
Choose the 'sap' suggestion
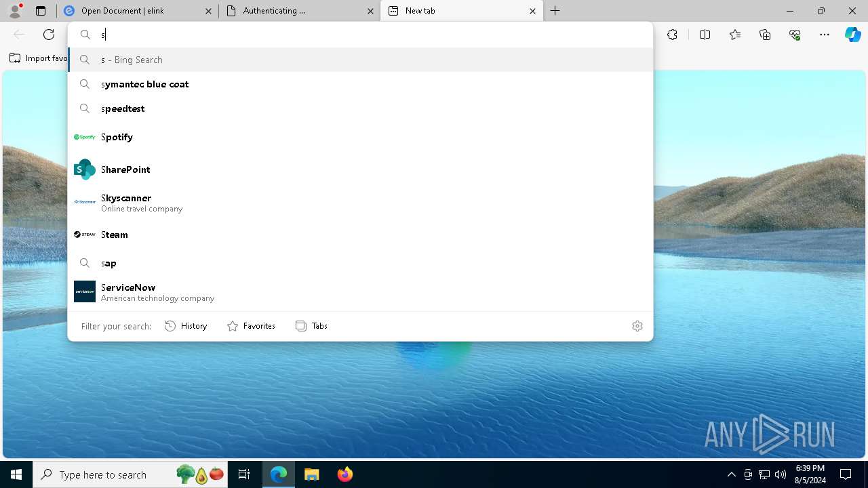[360, 263]
